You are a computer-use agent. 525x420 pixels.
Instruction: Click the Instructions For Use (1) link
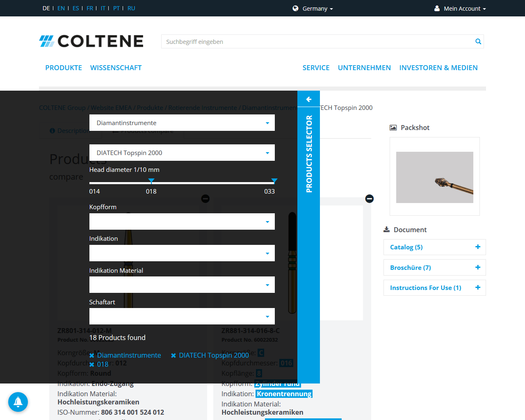coord(425,288)
